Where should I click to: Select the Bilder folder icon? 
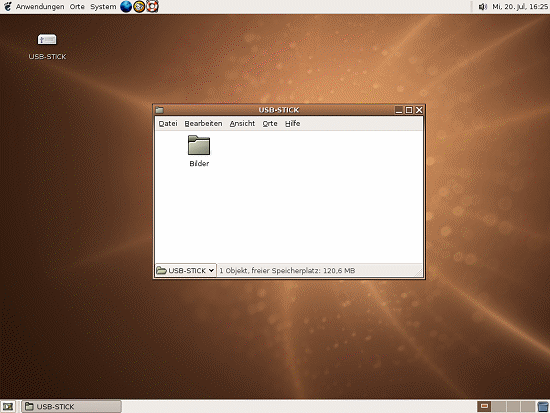pos(199,145)
